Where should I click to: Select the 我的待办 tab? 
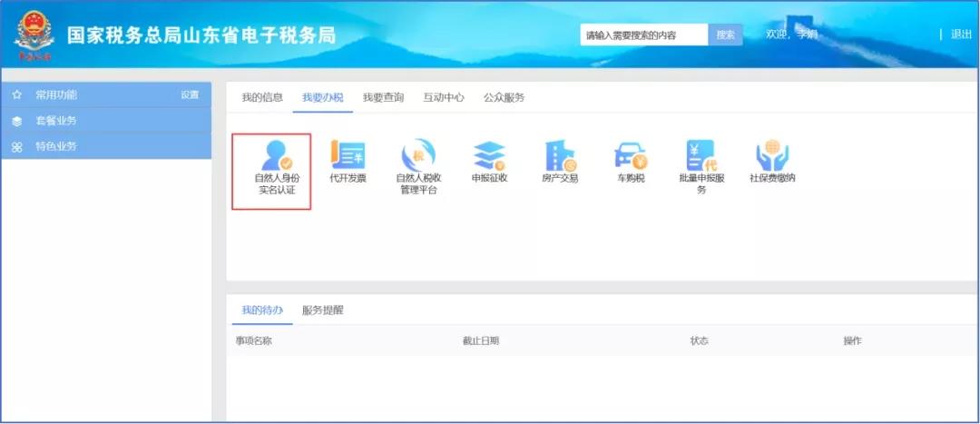click(x=262, y=311)
